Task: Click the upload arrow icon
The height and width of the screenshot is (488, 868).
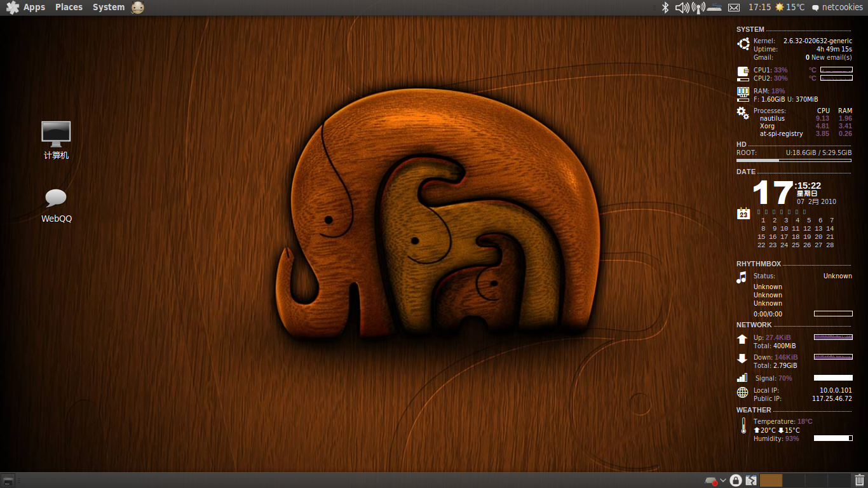Action: click(x=742, y=339)
